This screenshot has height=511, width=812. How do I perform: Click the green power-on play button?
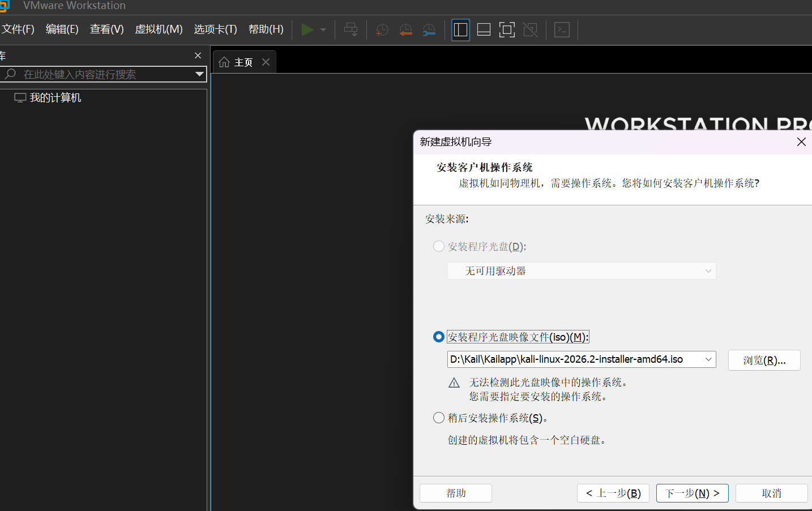(307, 29)
